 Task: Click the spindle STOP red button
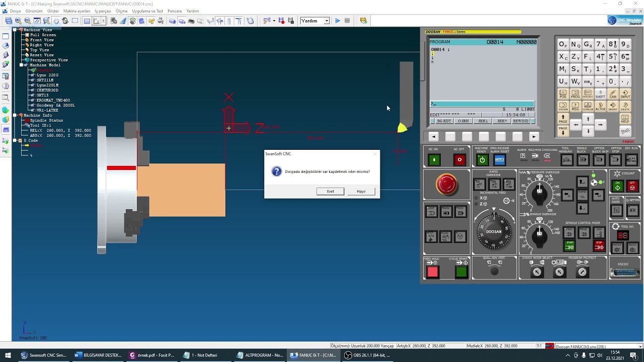(599, 246)
